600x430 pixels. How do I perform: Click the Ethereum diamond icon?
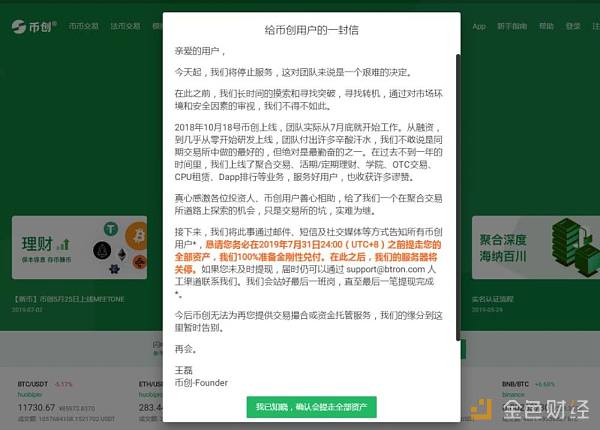point(122,255)
